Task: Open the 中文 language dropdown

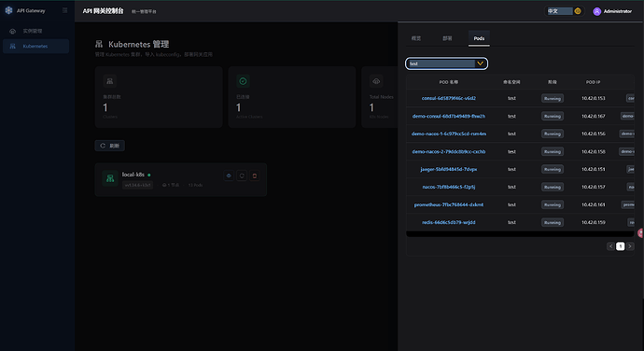Action: tap(560, 11)
